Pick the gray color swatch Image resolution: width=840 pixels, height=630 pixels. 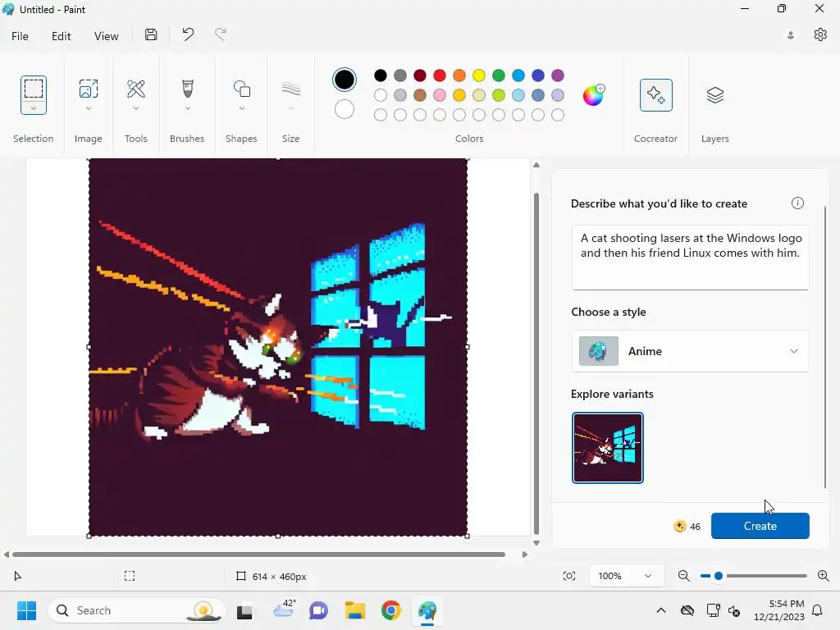click(400, 75)
